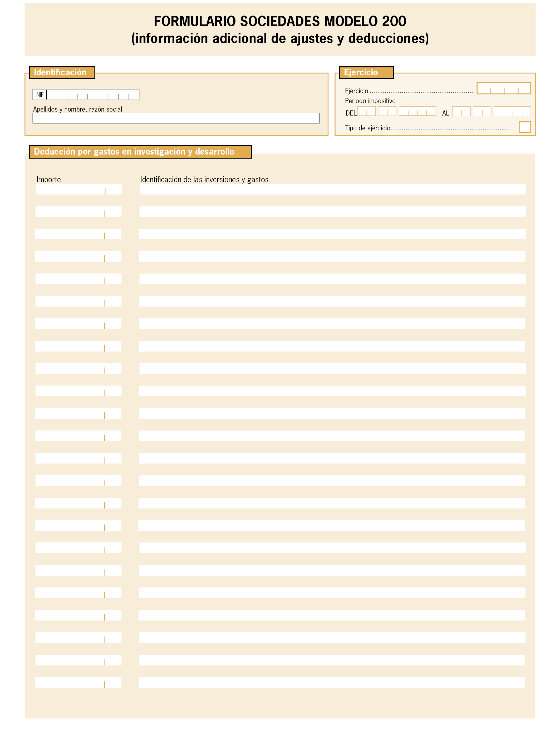Screen dimensions: 560x731
Task: Click the second Importe field
Action: click(78, 211)
